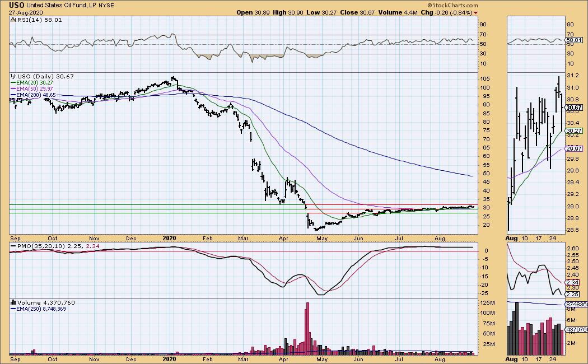The height and width of the screenshot is (364, 588).
Task: Click the USO ticker symbol in the header
Action: [x=17, y=5]
